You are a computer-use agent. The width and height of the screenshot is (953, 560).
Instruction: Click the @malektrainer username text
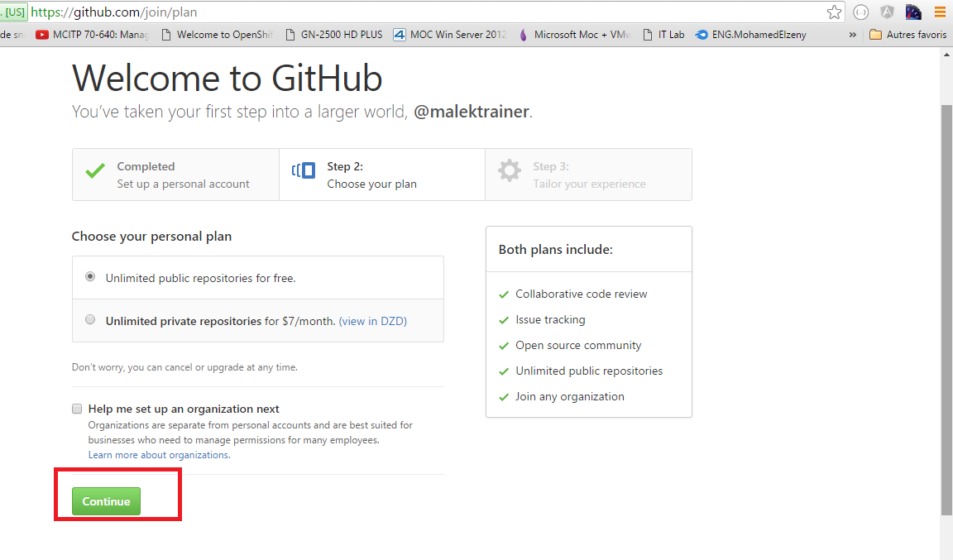472,112
